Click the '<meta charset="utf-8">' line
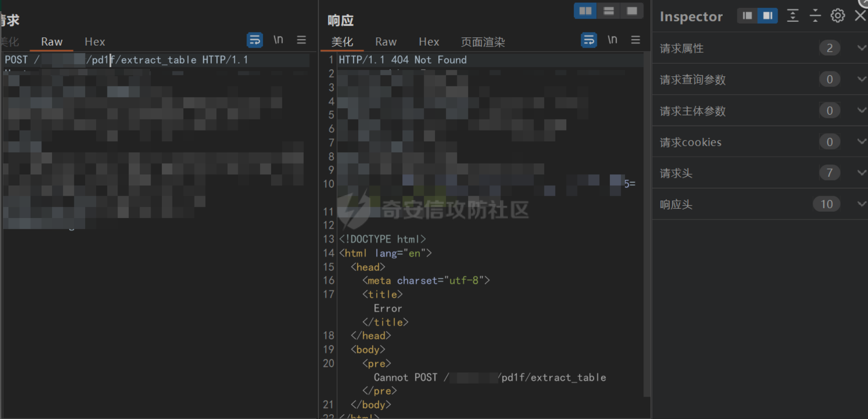This screenshot has height=419, width=868. [426, 280]
